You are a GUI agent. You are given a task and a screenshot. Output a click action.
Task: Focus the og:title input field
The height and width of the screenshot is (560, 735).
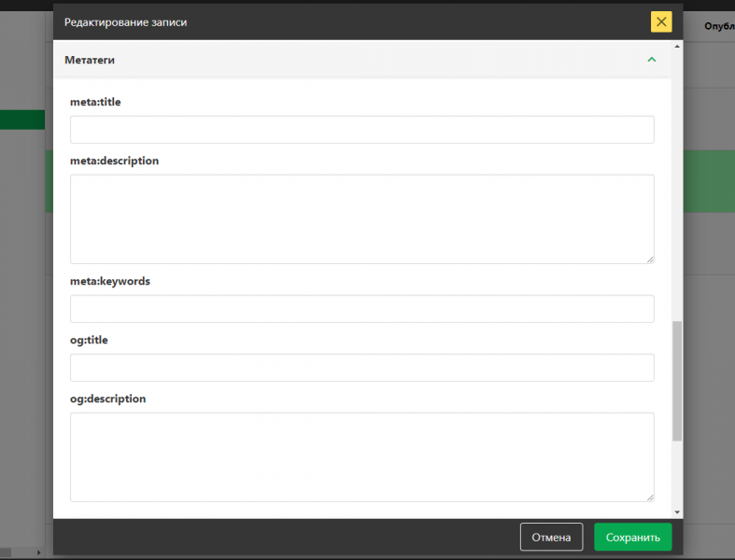[361, 368]
